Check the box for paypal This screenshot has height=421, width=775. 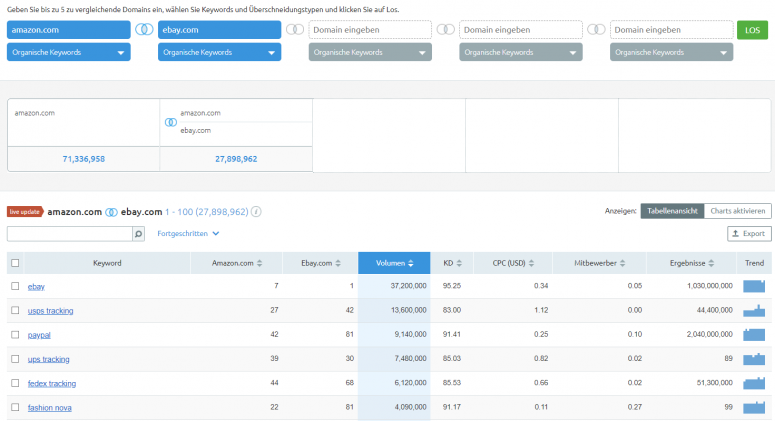[x=15, y=335]
